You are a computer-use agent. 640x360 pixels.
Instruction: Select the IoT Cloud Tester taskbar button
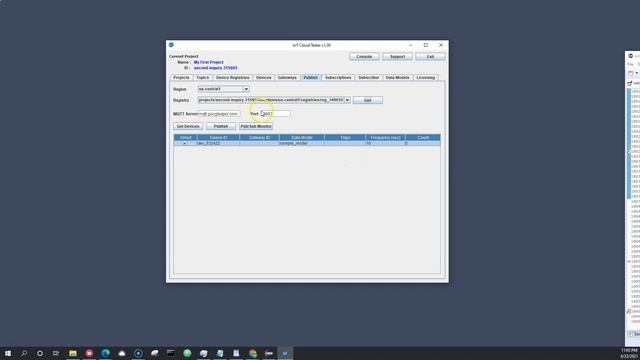[285, 353]
